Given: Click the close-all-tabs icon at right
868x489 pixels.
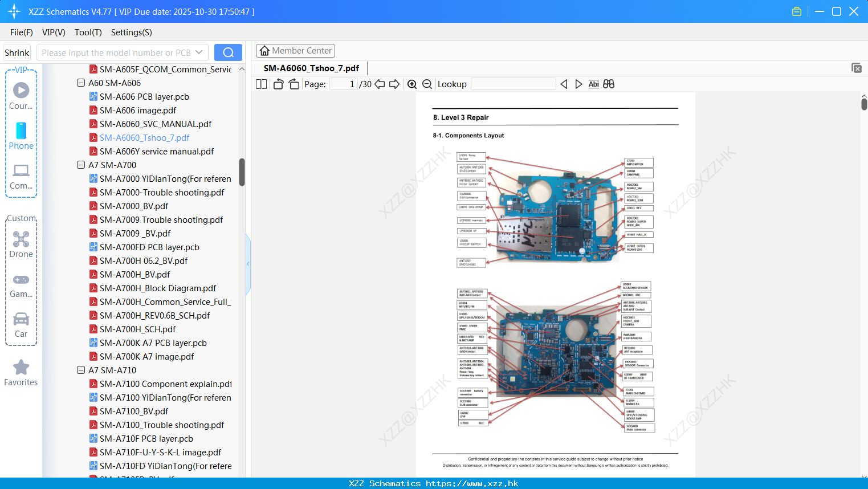Looking at the screenshot, I should click(857, 68).
